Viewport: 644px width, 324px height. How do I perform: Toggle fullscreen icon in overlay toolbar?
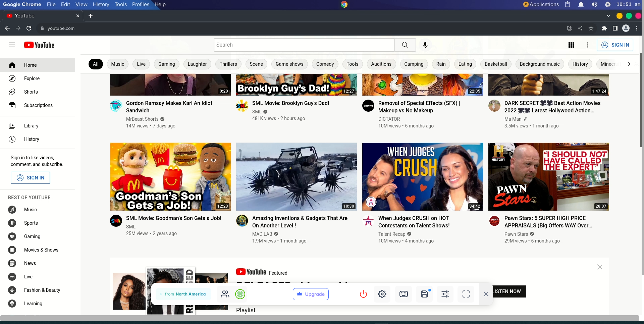[466, 294]
